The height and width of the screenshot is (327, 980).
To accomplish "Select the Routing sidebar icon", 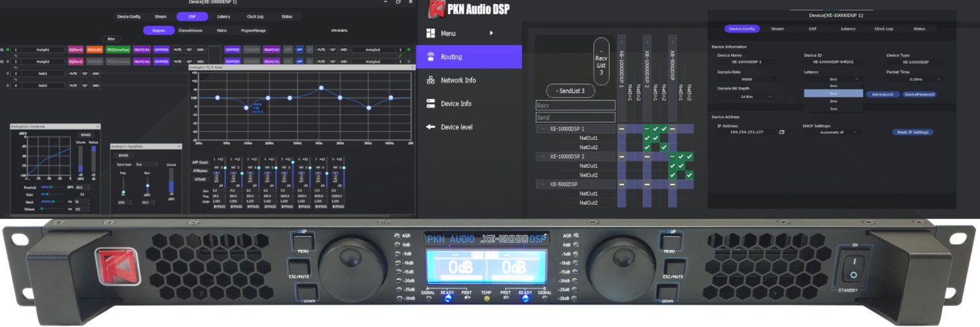I will pyautogui.click(x=430, y=57).
